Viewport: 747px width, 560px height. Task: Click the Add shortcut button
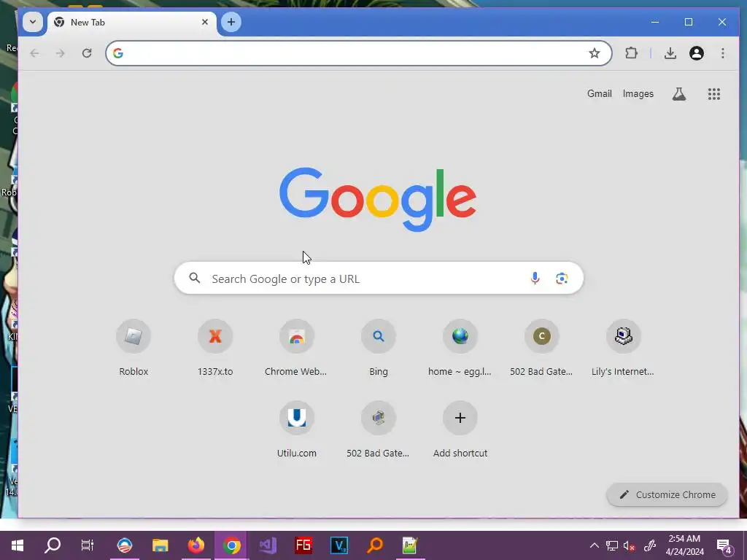point(460,429)
